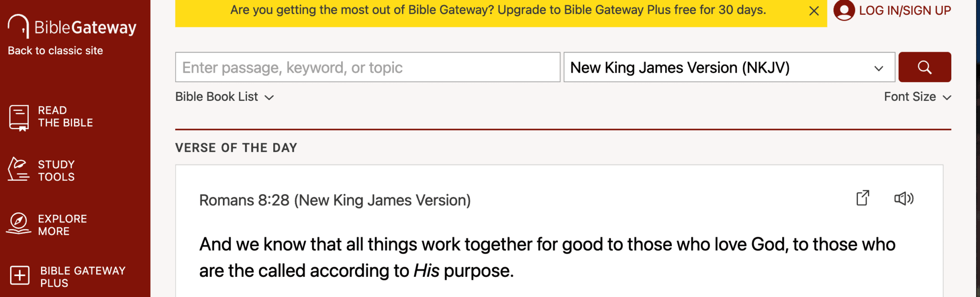Click the magnifying glass search icon
The image size is (980, 297).
click(x=924, y=67)
